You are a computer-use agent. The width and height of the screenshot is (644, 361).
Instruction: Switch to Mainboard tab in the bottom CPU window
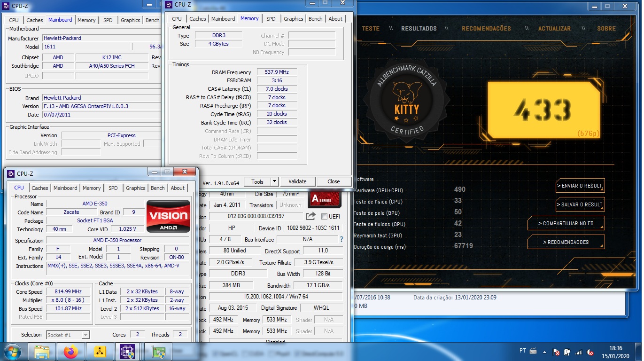[65, 188]
